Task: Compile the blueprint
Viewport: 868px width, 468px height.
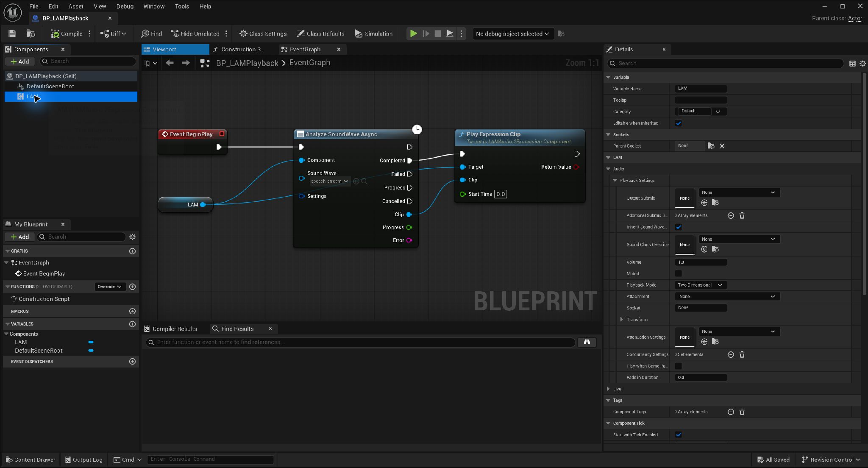Action: pyautogui.click(x=67, y=33)
